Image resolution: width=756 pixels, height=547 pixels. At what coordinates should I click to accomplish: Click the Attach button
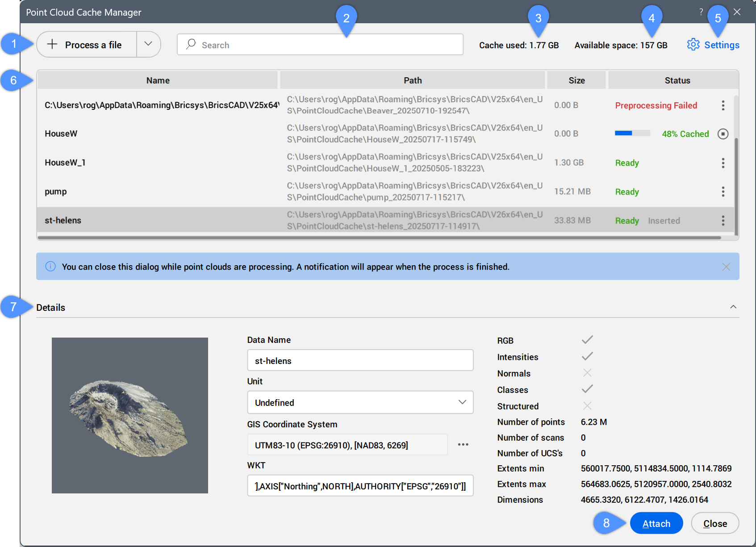[x=656, y=523]
